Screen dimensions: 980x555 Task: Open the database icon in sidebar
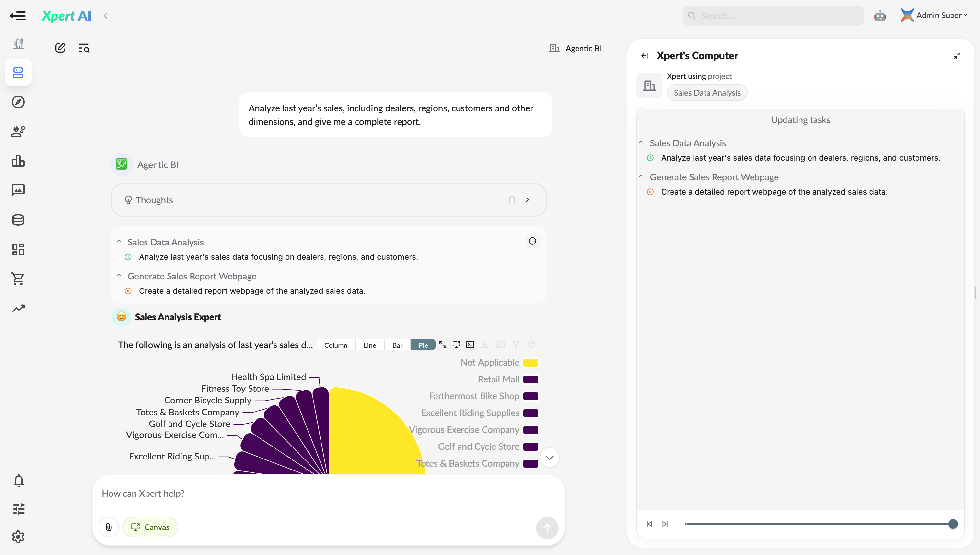(18, 220)
